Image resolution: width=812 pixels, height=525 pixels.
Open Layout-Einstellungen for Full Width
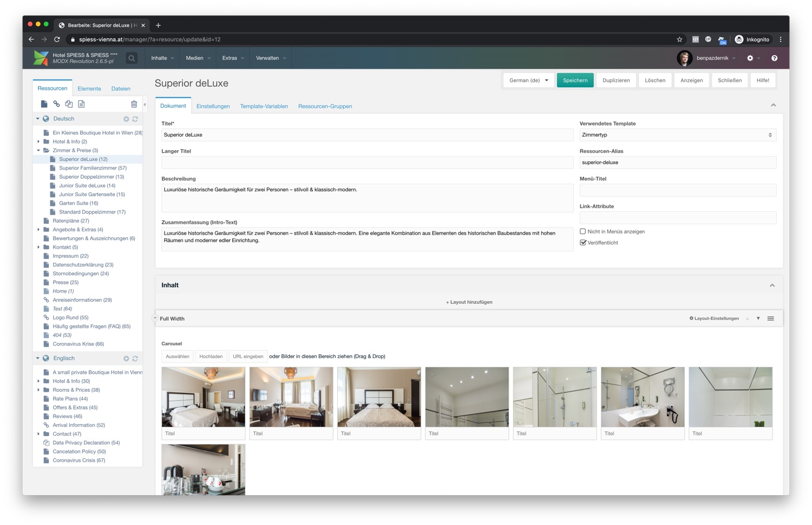(714, 319)
